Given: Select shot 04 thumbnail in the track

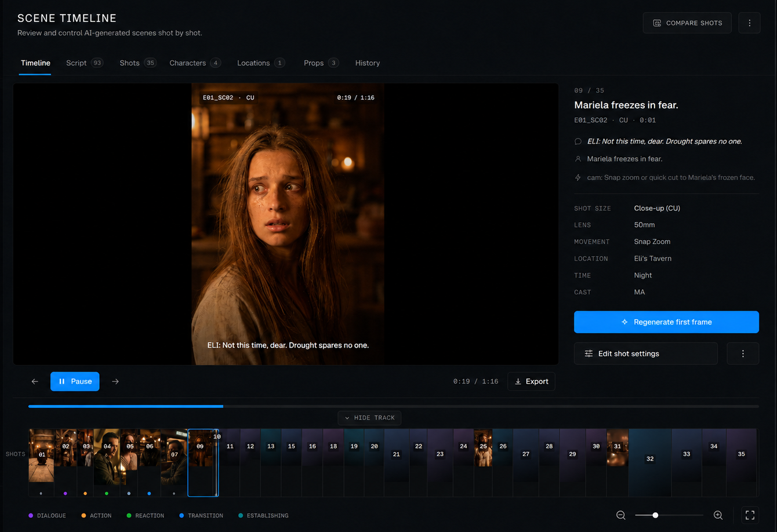Looking at the screenshot, I should [x=107, y=457].
